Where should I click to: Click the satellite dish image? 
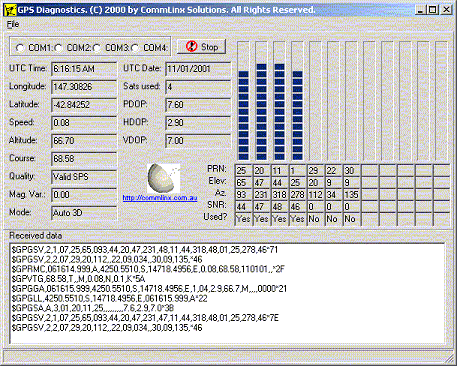(x=163, y=178)
